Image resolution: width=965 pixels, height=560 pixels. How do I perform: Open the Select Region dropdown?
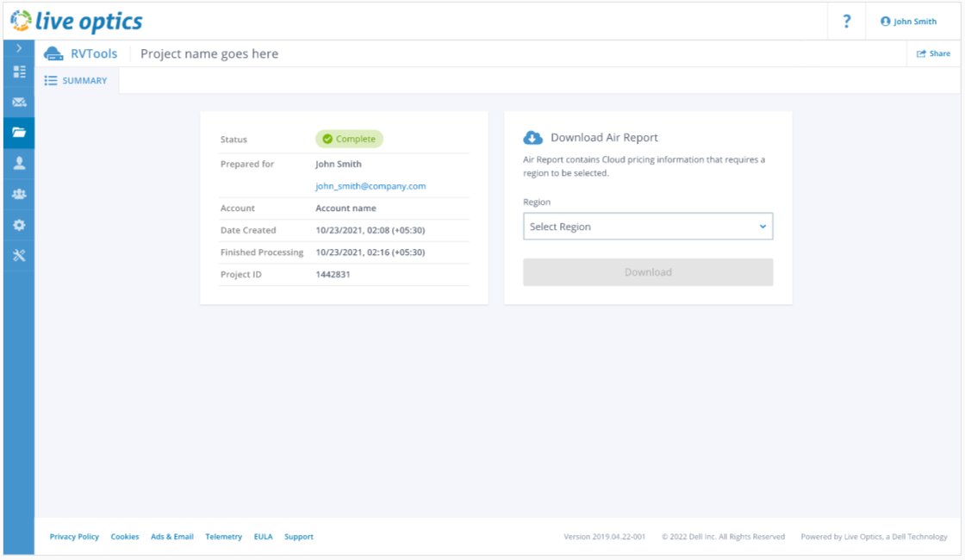(648, 227)
